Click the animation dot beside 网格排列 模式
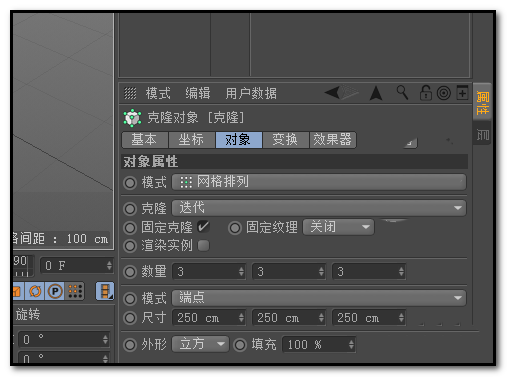The width and height of the screenshot is (507, 377). pyautogui.click(x=130, y=182)
